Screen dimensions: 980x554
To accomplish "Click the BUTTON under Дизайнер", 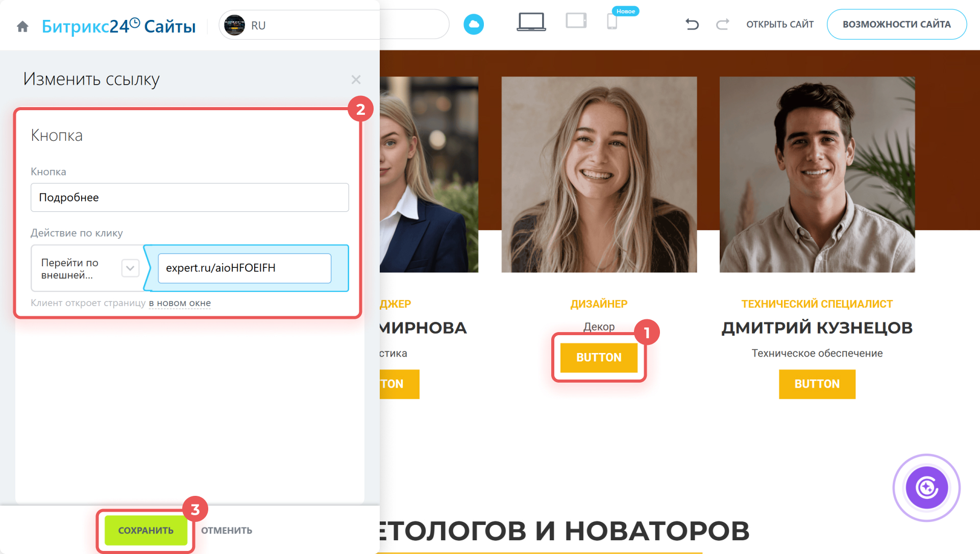I will [x=599, y=358].
